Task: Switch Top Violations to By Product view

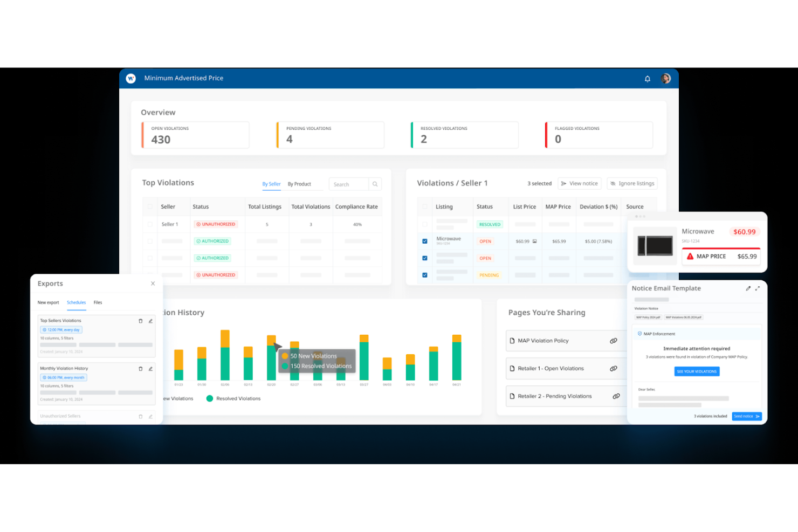Action: (x=300, y=184)
